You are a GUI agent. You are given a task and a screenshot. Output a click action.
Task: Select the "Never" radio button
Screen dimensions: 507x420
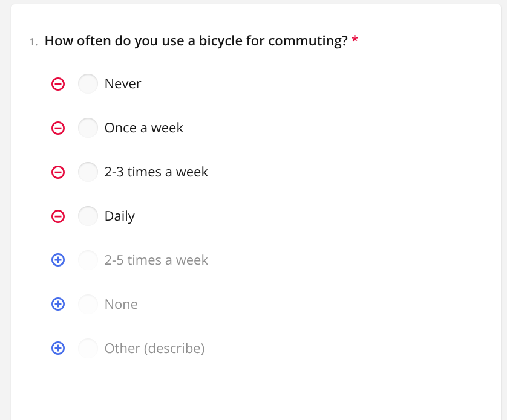click(x=88, y=84)
